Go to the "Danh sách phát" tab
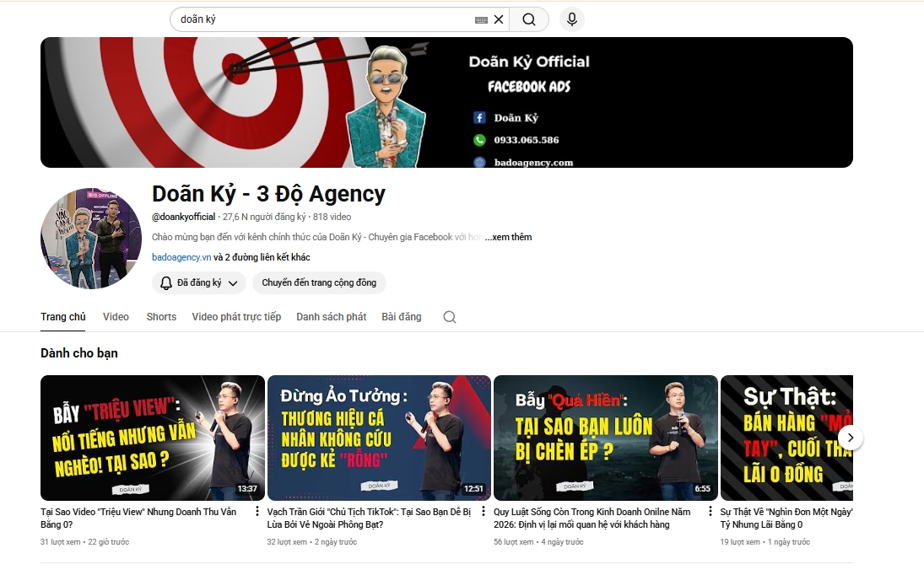 (x=331, y=317)
